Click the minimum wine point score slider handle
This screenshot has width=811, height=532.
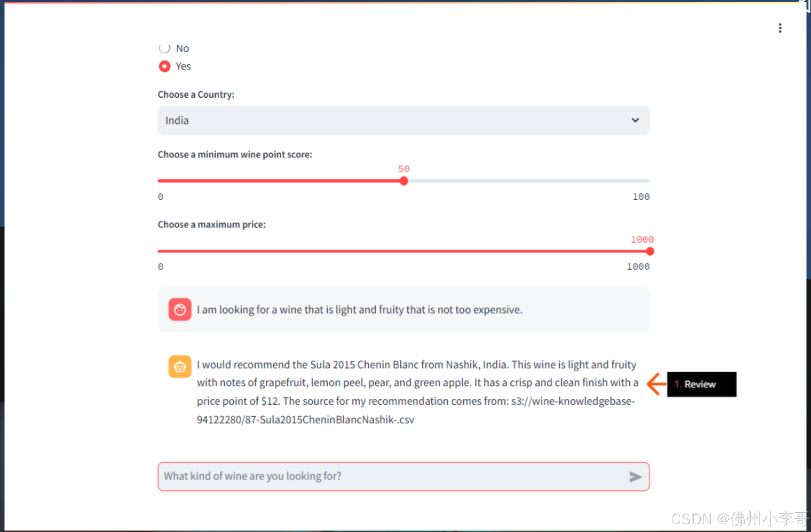pos(404,181)
